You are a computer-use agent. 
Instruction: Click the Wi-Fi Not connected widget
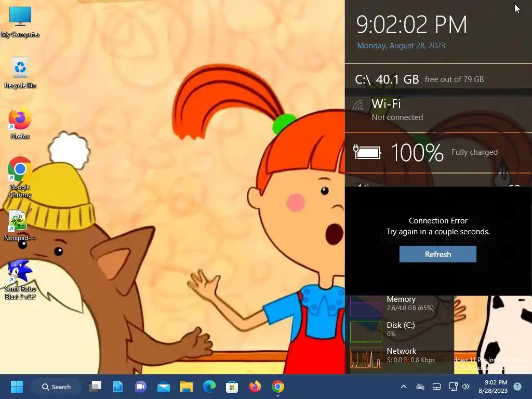coord(438,110)
